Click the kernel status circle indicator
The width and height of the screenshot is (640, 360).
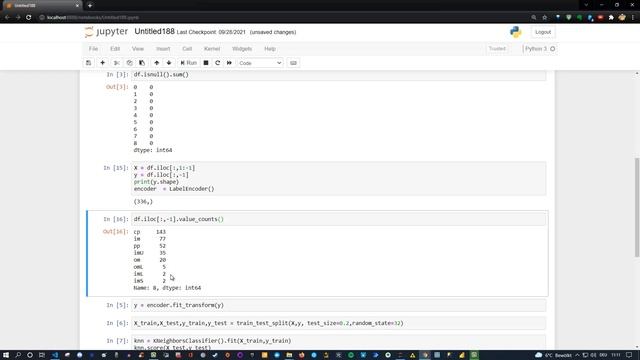[x=553, y=49]
